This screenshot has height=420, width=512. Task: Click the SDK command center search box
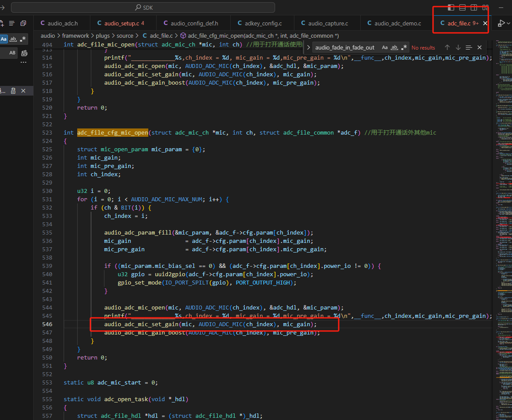(143, 7)
